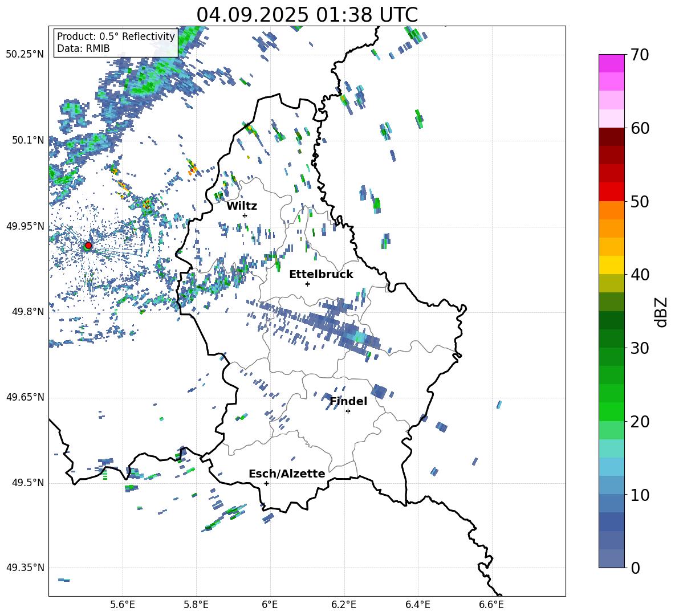Image resolution: width=675 pixels, height=616 pixels.
Task: Click the colorbar tick label 20
Action: tap(640, 422)
